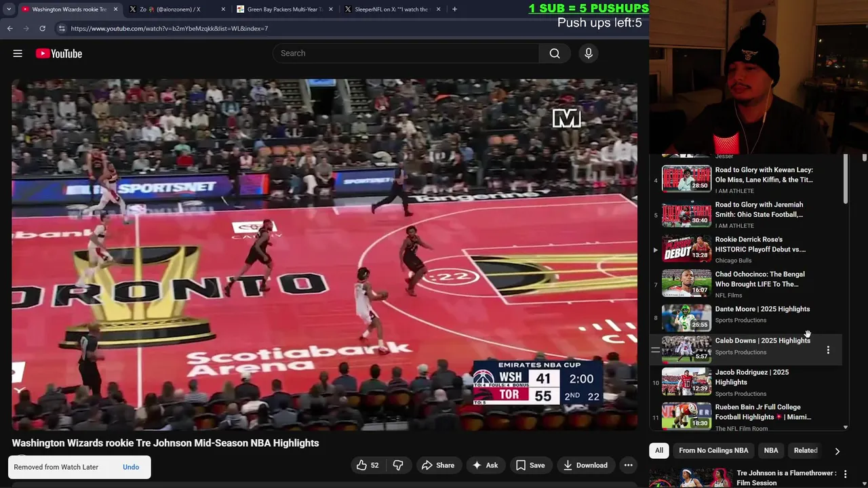This screenshot has height=488, width=868.
Task: Share the Tre Johnson highlights video
Action: [437, 465]
